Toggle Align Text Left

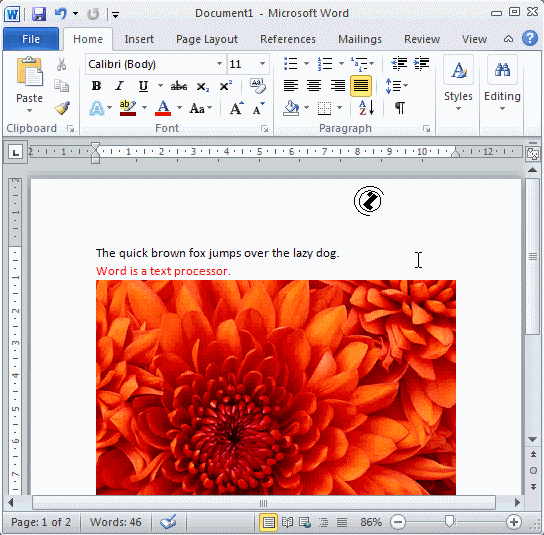pos(291,86)
